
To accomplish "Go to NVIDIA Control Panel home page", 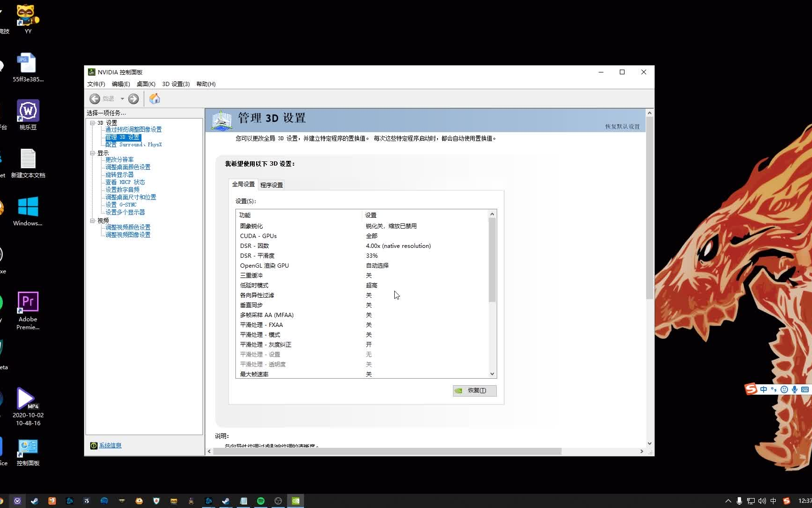I will coord(155,99).
